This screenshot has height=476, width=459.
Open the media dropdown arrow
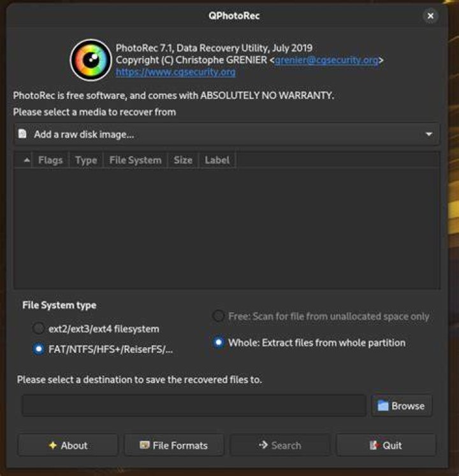pos(428,134)
